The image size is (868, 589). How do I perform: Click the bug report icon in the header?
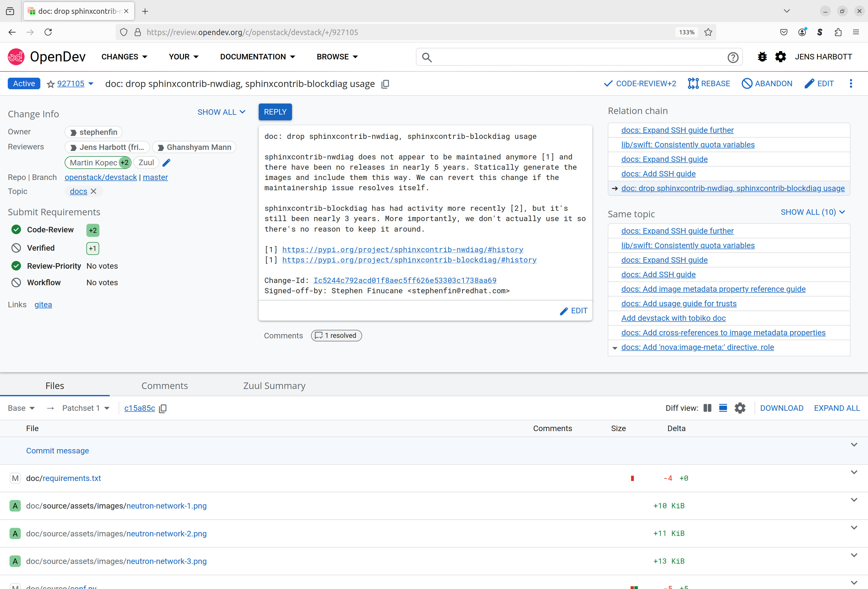pos(762,57)
